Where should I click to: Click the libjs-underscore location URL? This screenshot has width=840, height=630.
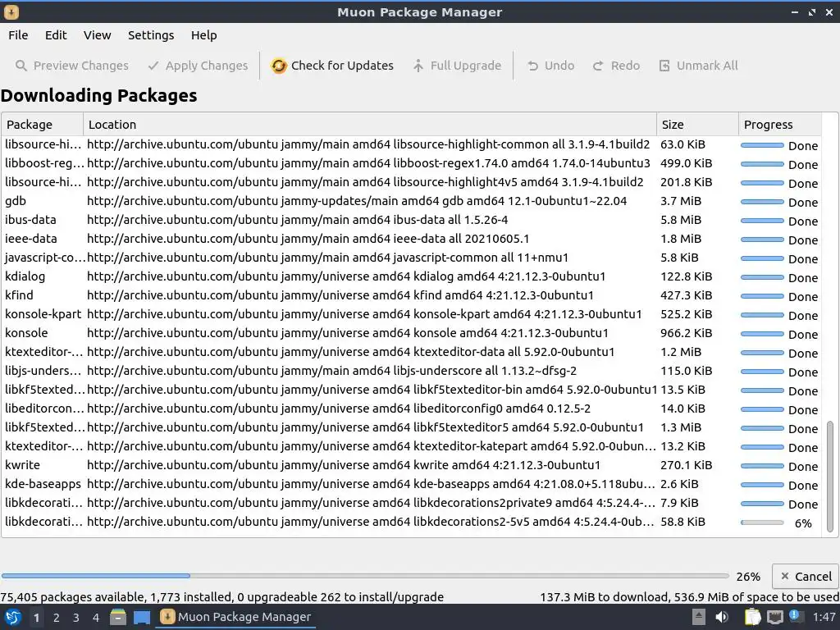332,371
